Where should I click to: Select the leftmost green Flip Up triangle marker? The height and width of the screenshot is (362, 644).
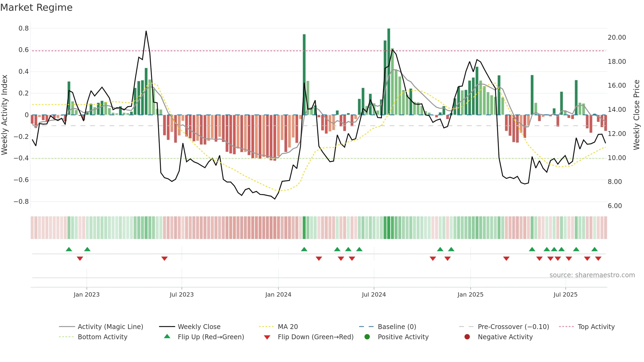click(x=69, y=249)
